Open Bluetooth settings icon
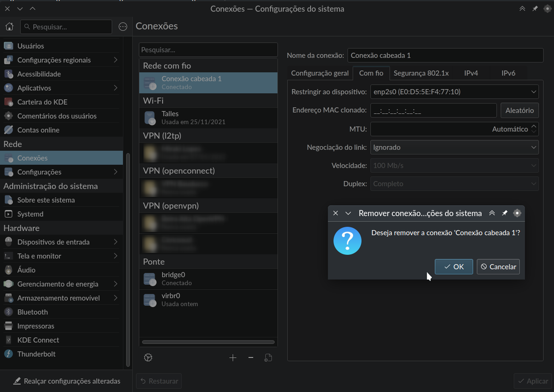Viewport: 554px width, 392px height. pos(8,312)
